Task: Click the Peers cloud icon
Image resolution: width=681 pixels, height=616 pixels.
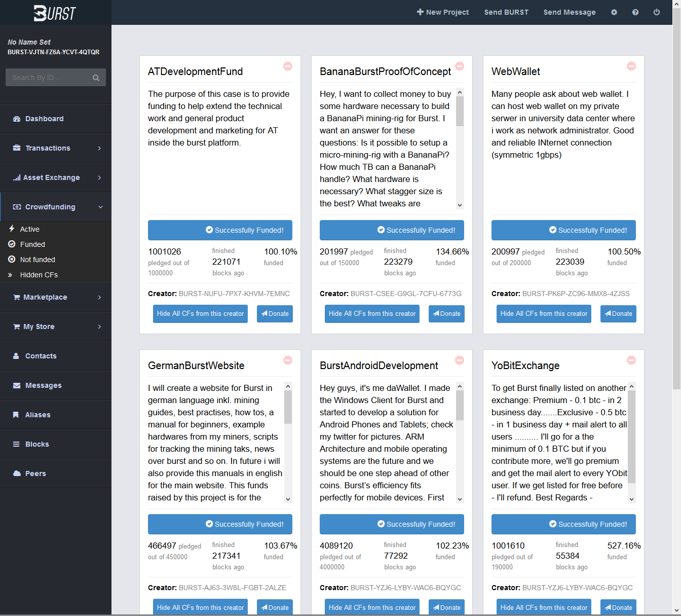Action: point(17,474)
